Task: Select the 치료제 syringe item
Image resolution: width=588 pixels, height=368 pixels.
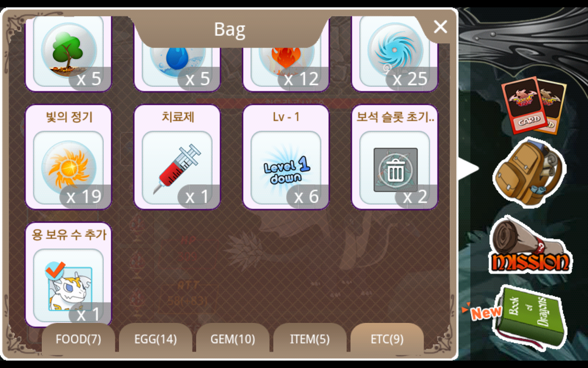Action: tap(177, 157)
